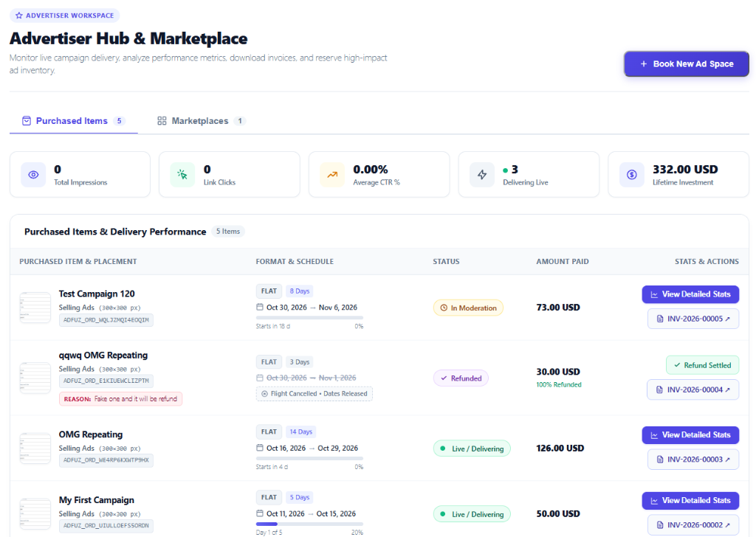The image size is (756, 537).
Task: Click the green dot in OMG Repeating Live status
Action: [x=443, y=448]
